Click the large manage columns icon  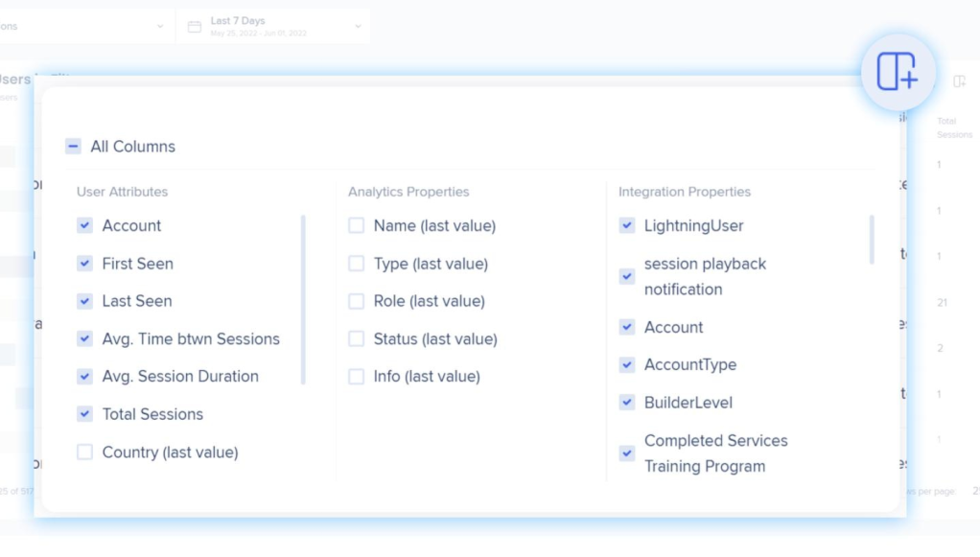(x=898, y=72)
